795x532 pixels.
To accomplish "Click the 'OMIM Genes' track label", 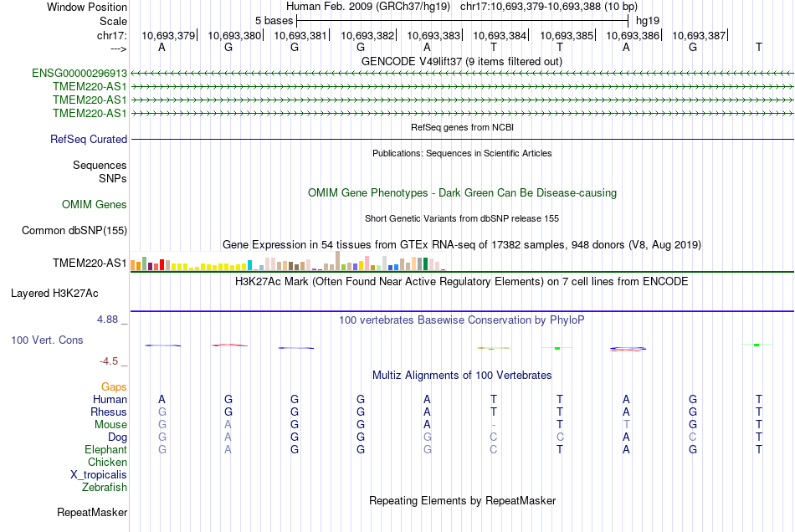I will click(x=94, y=205).
